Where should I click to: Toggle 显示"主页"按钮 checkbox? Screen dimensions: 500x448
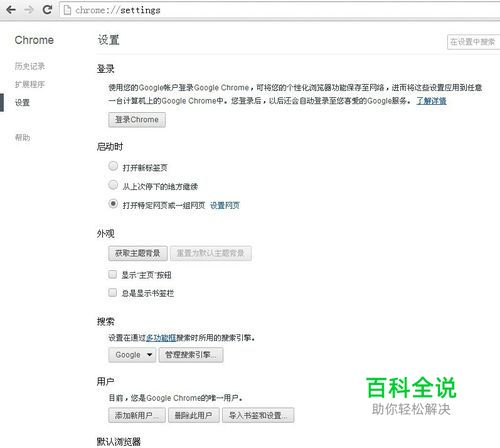[113, 274]
